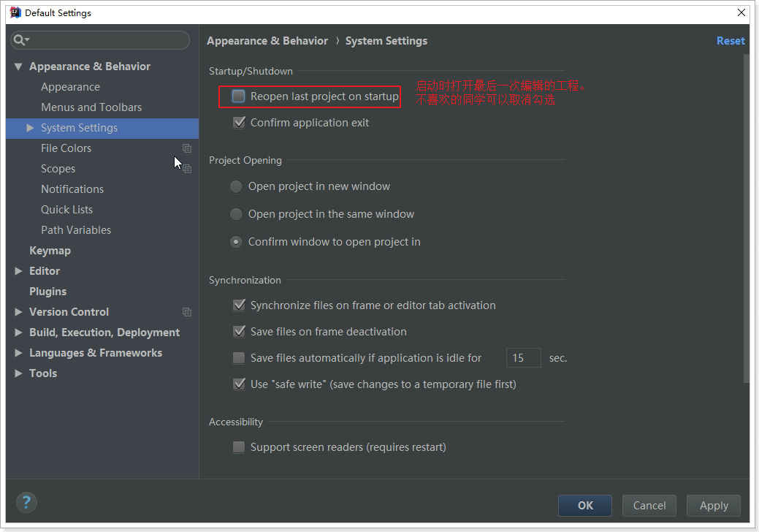This screenshot has height=532, width=759.
Task: Collapse the Appearance & Behavior tree node
Action: click(18, 66)
